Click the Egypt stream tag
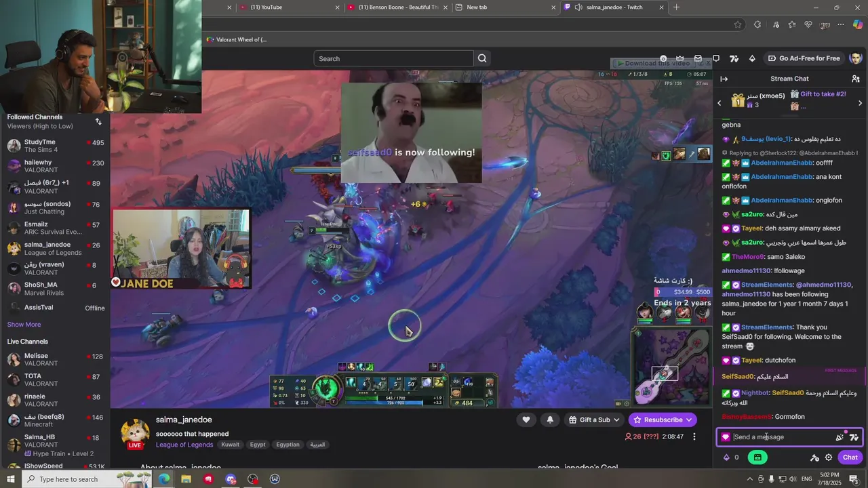This screenshot has height=488, width=868. (258, 445)
